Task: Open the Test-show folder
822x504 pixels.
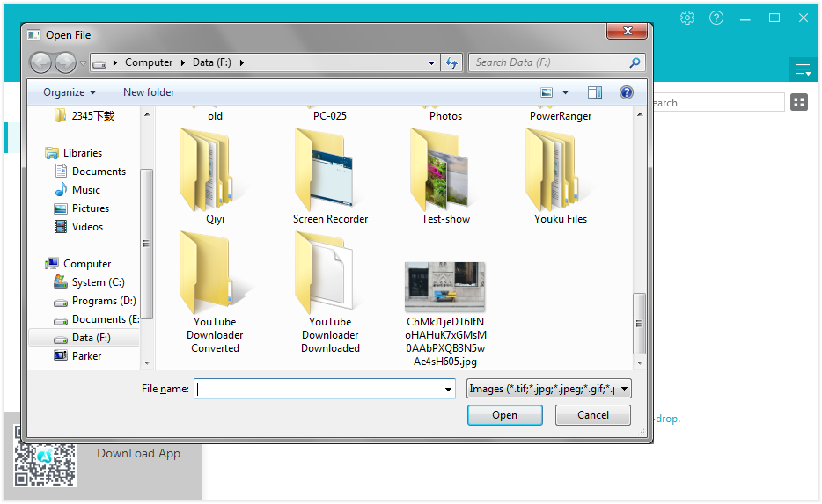Action: [x=445, y=177]
